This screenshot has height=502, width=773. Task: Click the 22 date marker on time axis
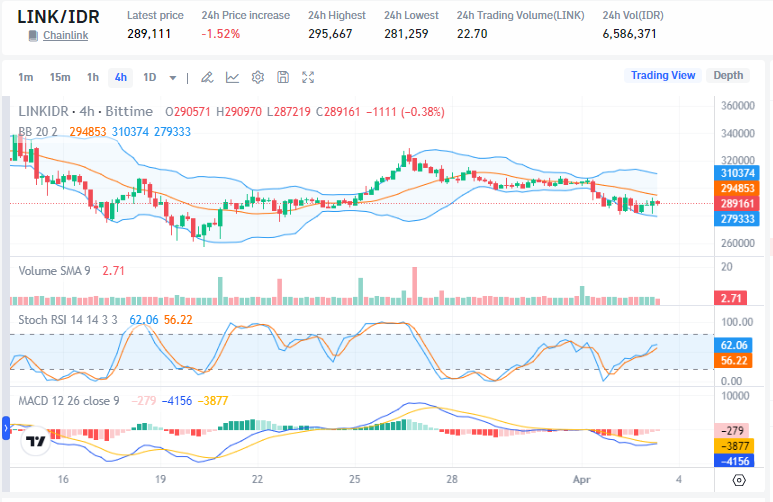(x=257, y=479)
